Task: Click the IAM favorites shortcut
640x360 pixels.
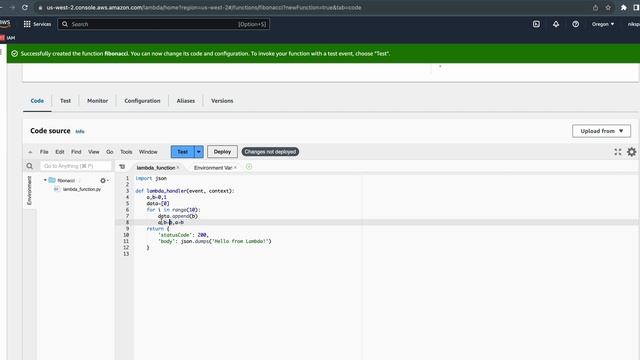Action: 8,38
